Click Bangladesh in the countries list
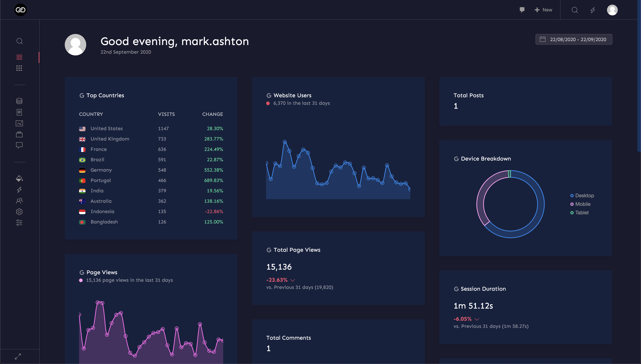 point(104,222)
